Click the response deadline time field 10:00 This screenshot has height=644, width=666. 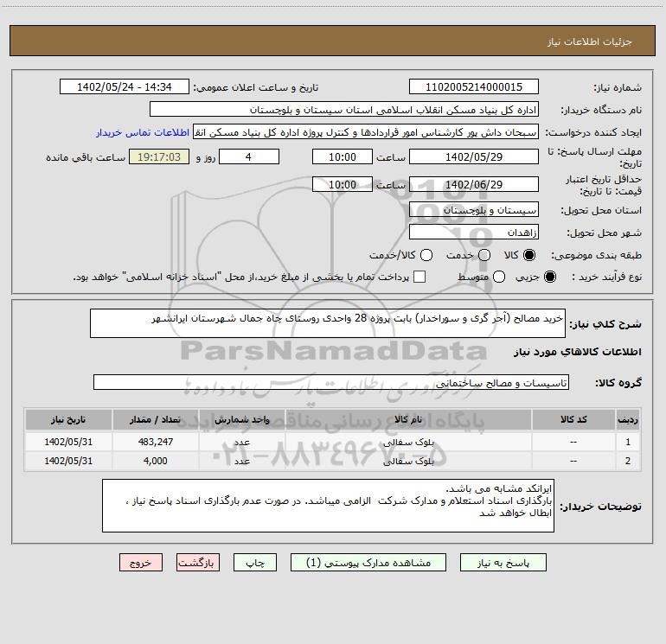[x=343, y=156]
